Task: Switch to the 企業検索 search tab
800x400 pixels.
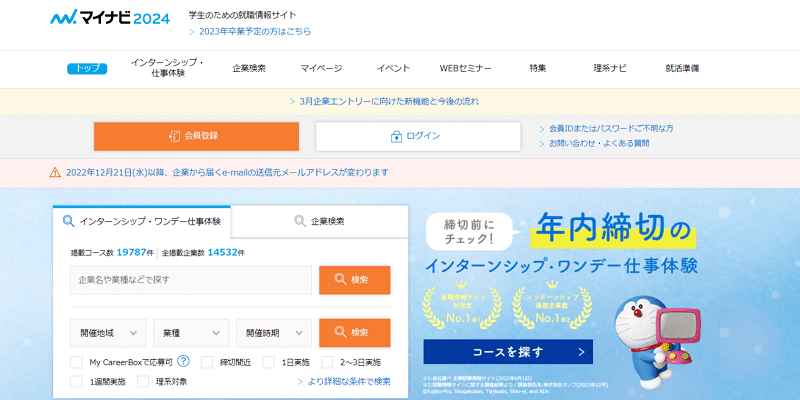Action: (319, 221)
